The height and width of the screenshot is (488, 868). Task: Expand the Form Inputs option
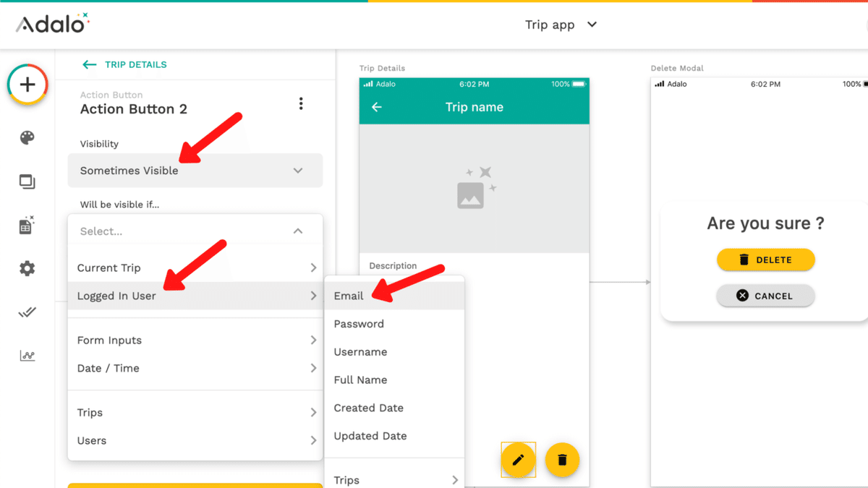pyautogui.click(x=195, y=340)
